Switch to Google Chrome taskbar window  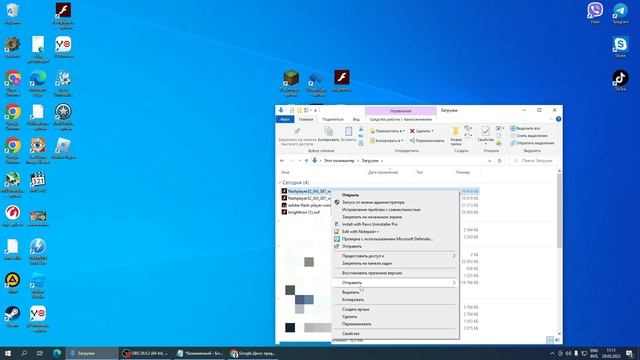253,353
